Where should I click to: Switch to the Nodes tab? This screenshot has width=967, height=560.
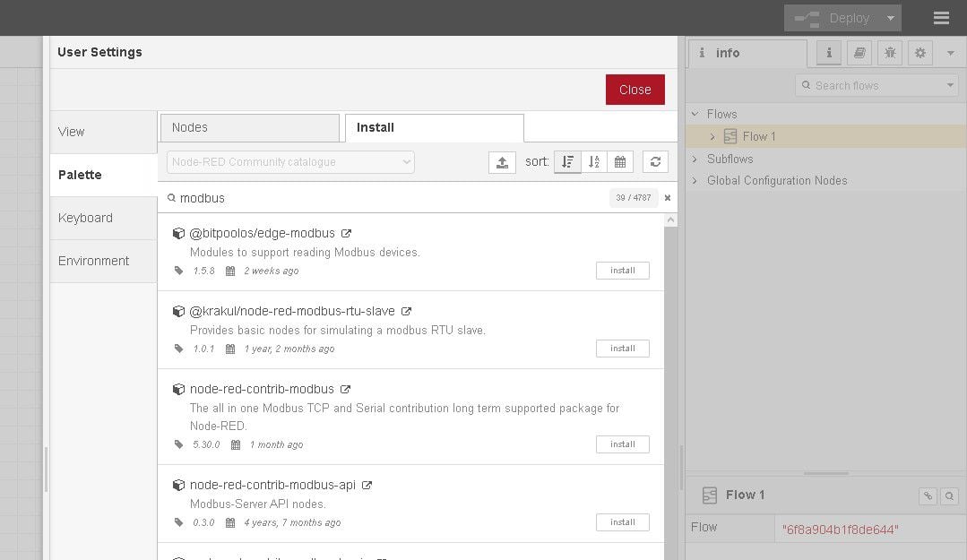249,127
